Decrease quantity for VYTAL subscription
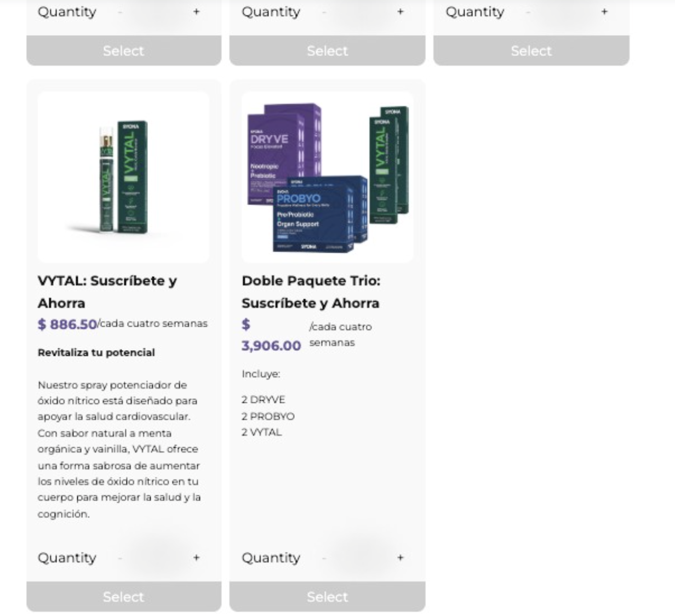The image size is (675, 616). point(120,558)
